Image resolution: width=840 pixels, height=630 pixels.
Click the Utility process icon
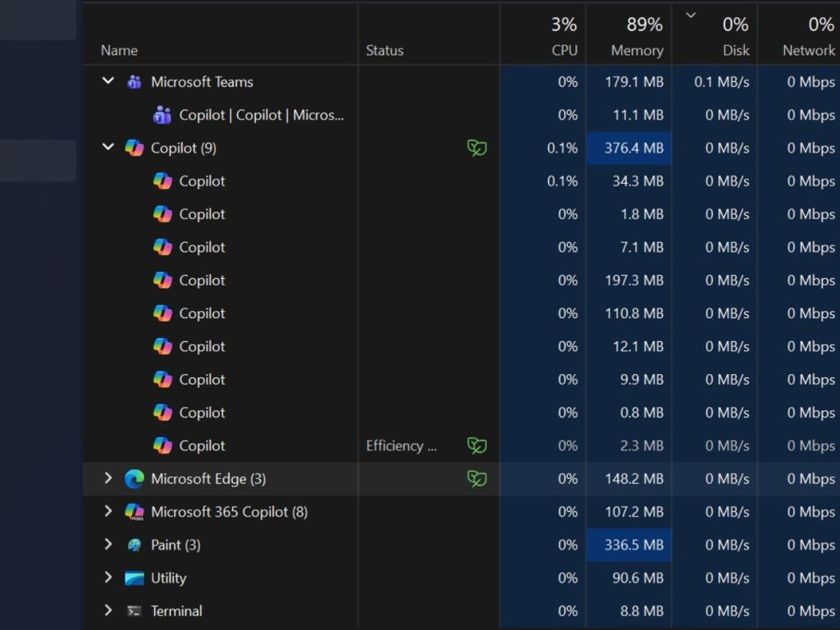click(x=134, y=578)
